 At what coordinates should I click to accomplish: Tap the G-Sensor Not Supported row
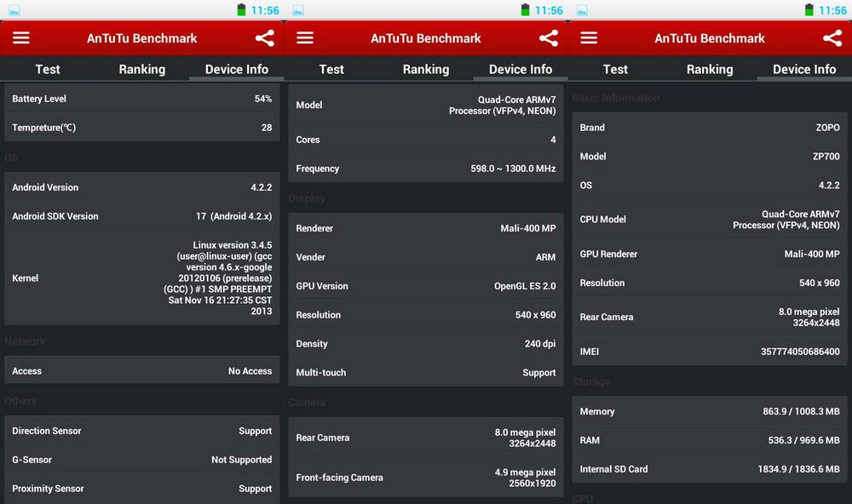(x=141, y=460)
